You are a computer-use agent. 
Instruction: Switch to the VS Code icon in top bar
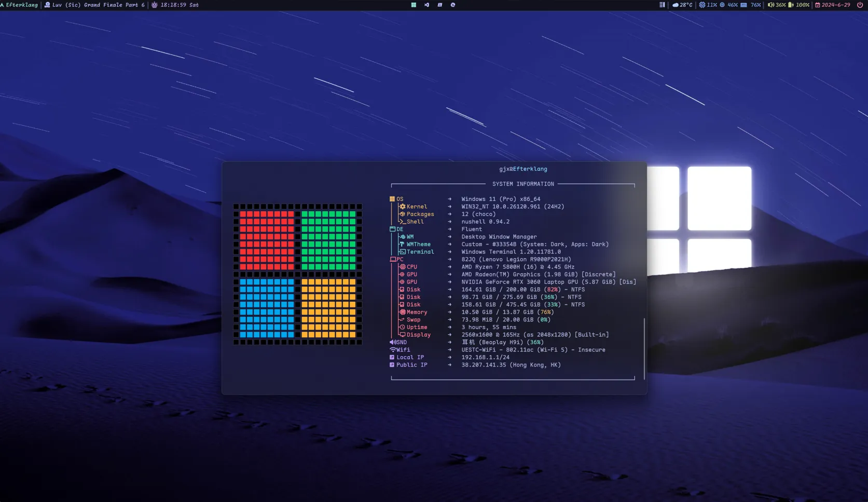click(x=426, y=5)
